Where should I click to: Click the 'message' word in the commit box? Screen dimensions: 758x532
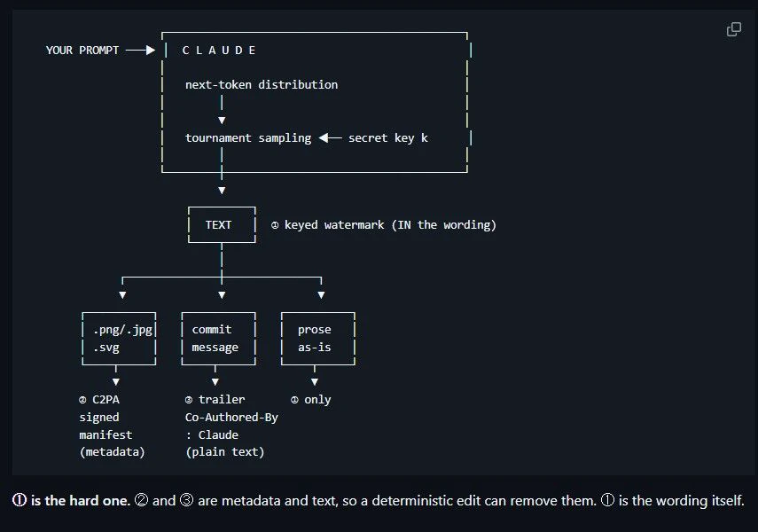(x=215, y=348)
